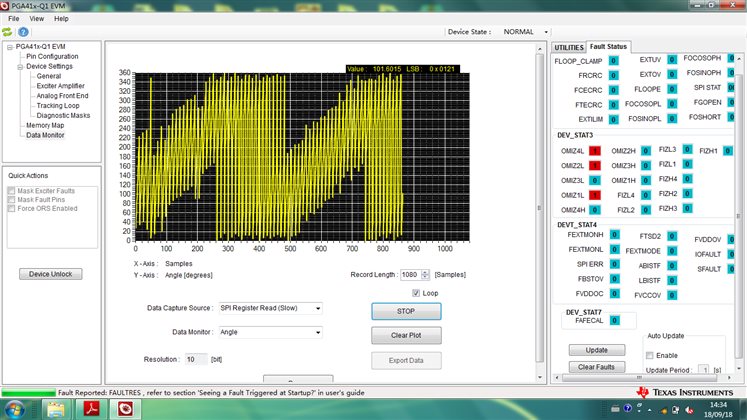Click the Clear Faults button
The width and height of the screenshot is (747, 420).
[x=596, y=367]
